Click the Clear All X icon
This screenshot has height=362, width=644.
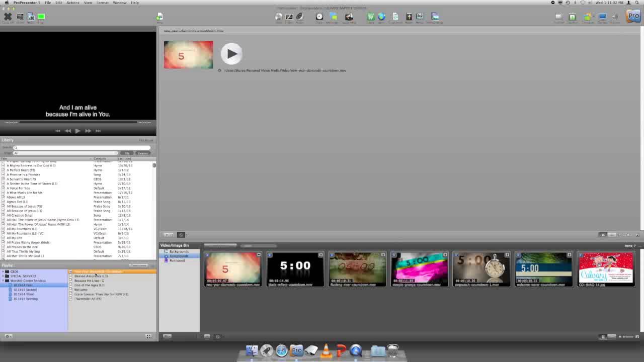tap(8, 17)
